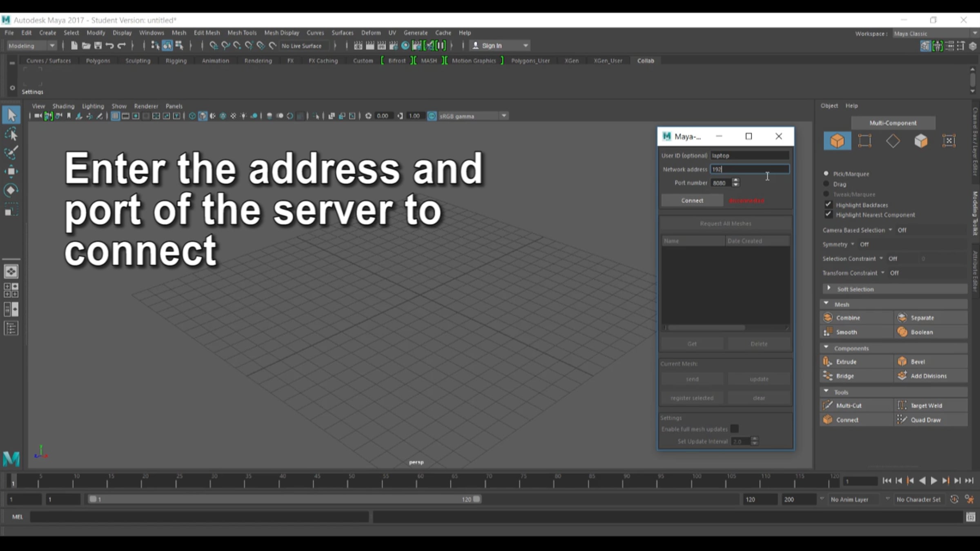Pick the Rotate tool in toolbox
This screenshot has width=980, height=551.
coord(11,190)
